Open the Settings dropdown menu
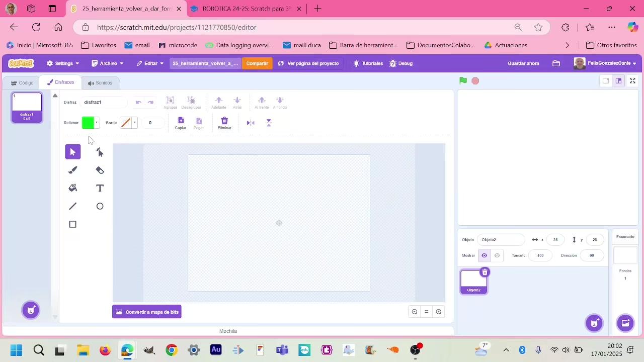644x362 pixels. pyautogui.click(x=63, y=63)
